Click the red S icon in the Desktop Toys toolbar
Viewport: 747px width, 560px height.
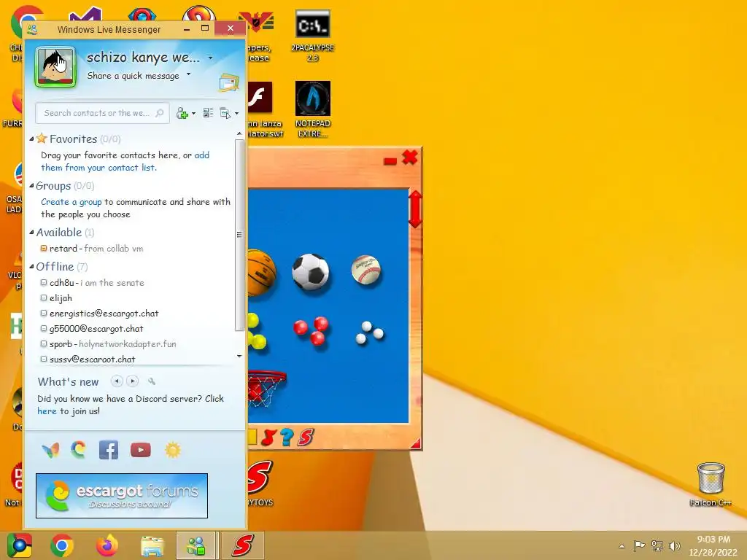point(306,437)
